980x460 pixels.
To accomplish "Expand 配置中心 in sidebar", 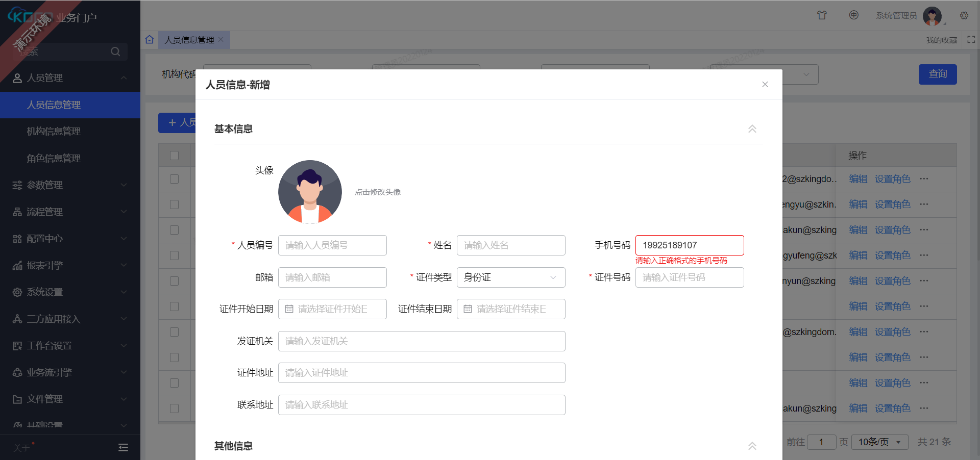I will click(70, 238).
